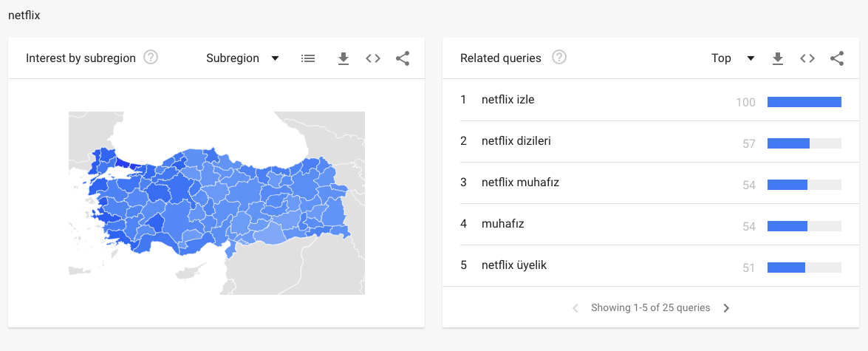868x351 pixels.
Task: Go to next page of queries
Action: tap(726, 308)
